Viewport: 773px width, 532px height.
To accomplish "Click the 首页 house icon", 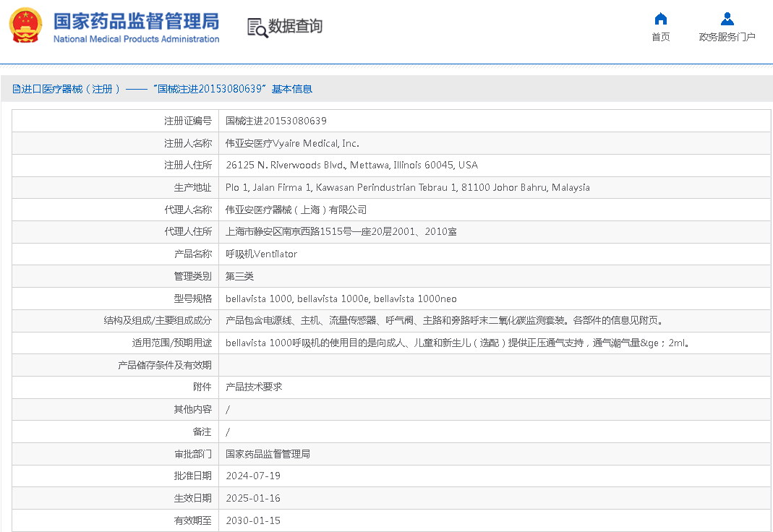I will tap(660, 19).
